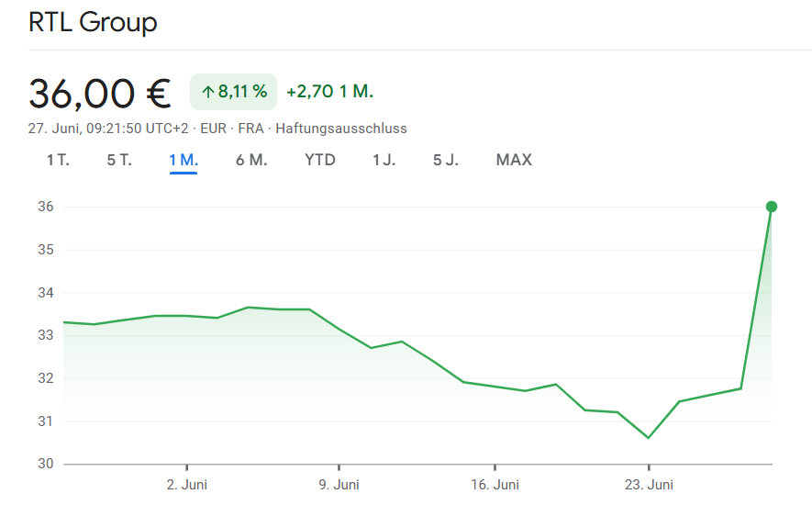The width and height of the screenshot is (812, 505).
Task: Open the Haftungsausschluss disclaimer link
Action: click(x=341, y=129)
